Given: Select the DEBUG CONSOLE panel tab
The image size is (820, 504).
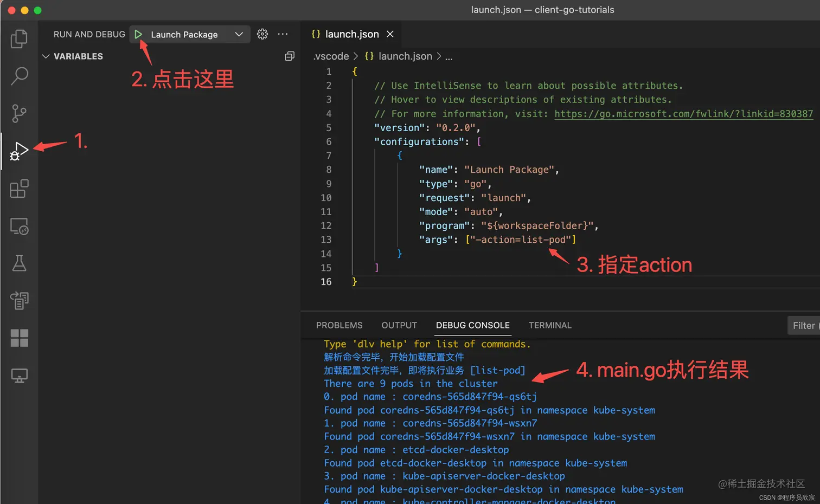Looking at the screenshot, I should 473,325.
